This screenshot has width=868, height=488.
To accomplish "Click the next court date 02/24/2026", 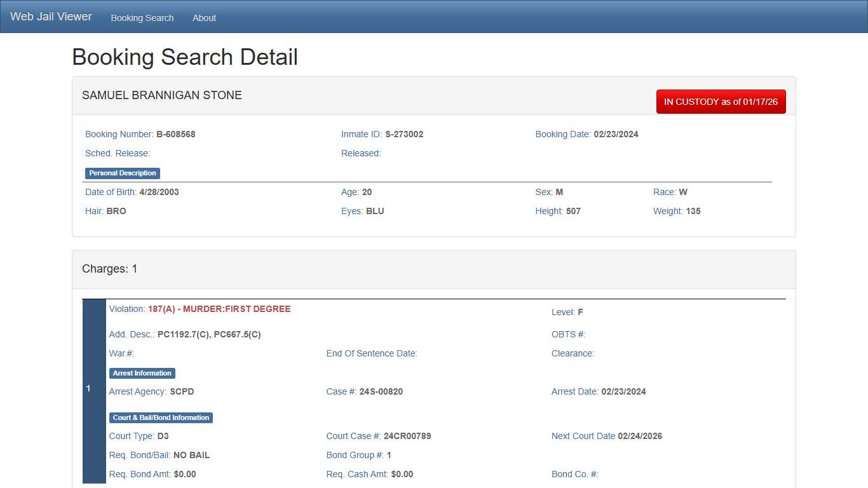I will [x=640, y=436].
